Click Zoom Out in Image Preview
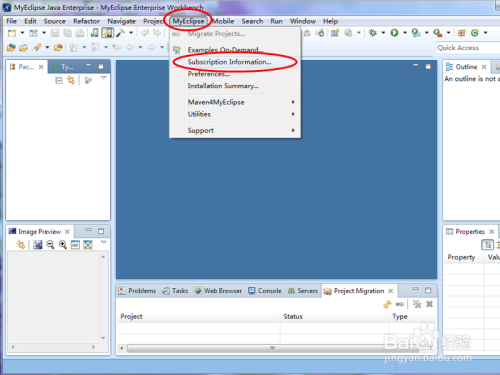The width and height of the screenshot is (500, 375). click(50, 245)
